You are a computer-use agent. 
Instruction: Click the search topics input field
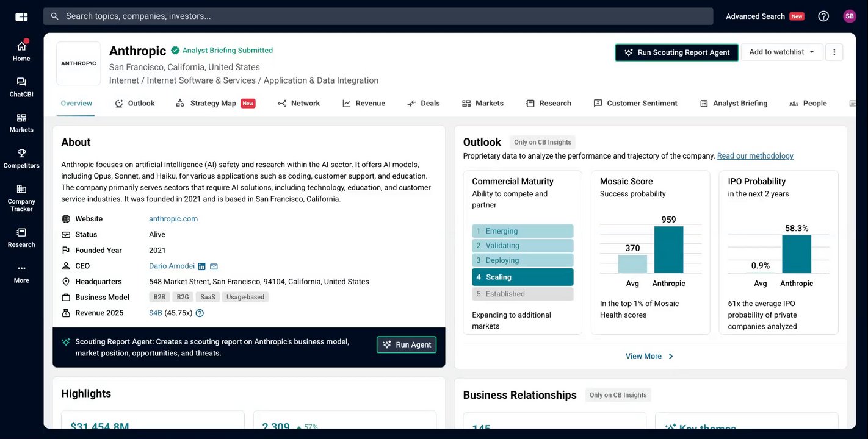pyautogui.click(x=378, y=16)
